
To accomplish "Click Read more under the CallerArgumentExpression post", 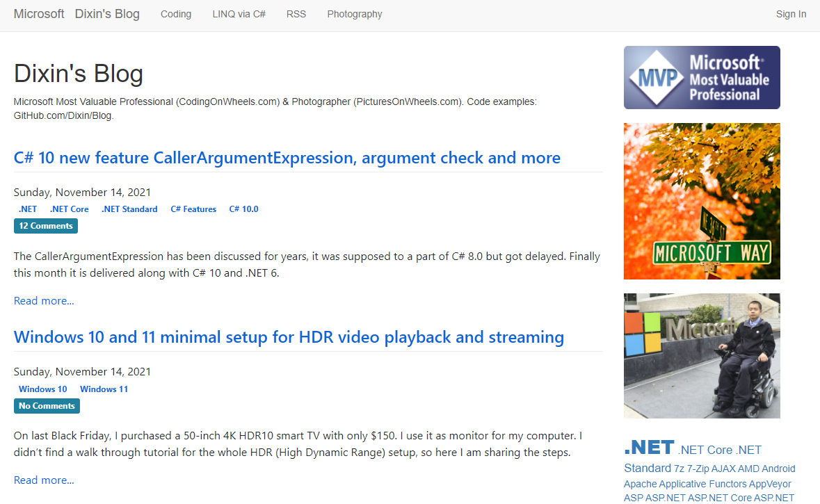I will (44, 300).
